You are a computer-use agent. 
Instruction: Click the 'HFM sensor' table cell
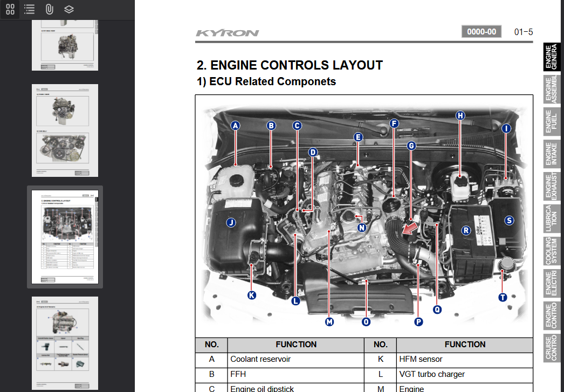click(464, 359)
